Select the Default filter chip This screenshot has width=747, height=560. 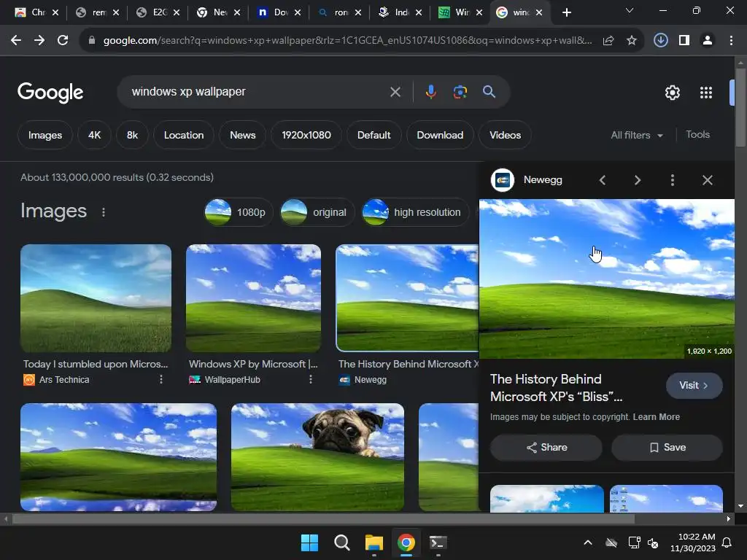(x=374, y=135)
